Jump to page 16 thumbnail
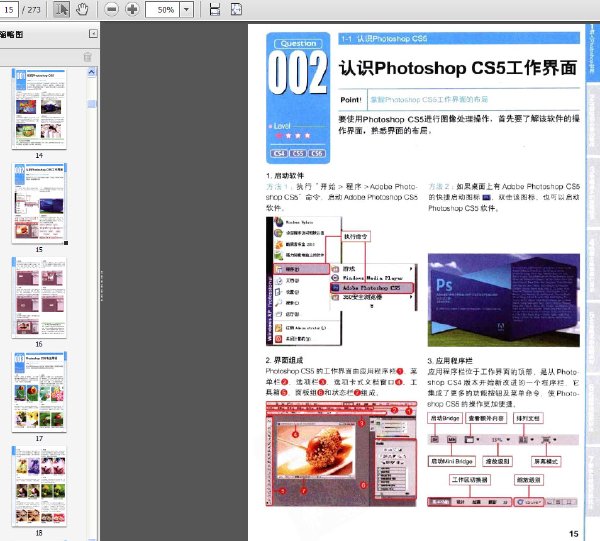This screenshot has width=600, height=541. tap(39, 298)
